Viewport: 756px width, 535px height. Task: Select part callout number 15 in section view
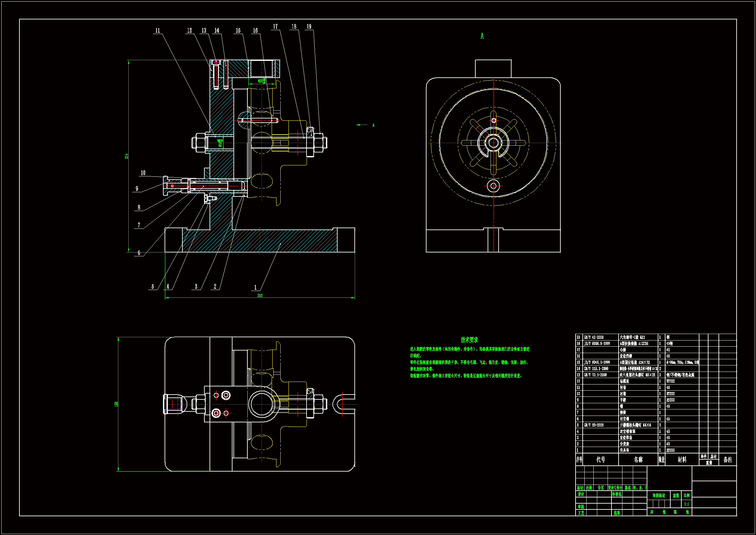pyautogui.click(x=238, y=30)
